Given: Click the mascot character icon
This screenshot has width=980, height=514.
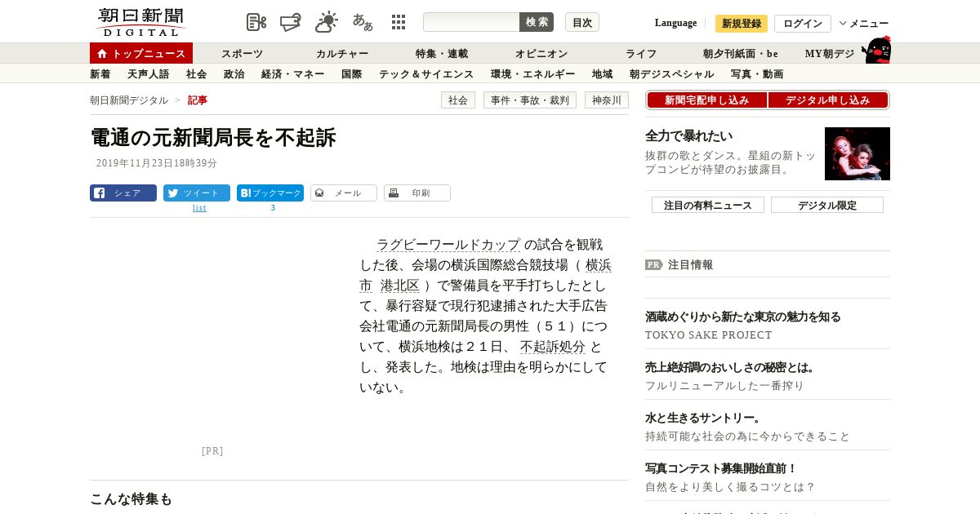Looking at the screenshot, I should click(876, 50).
